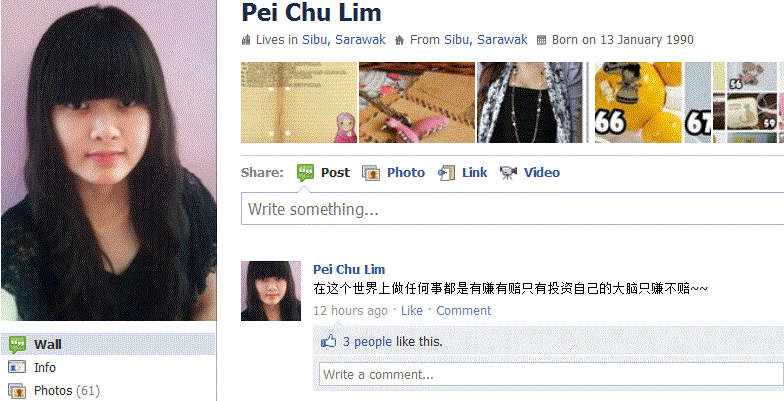
Task: Open the oranges '66' photo thumbnail
Action: (x=638, y=102)
